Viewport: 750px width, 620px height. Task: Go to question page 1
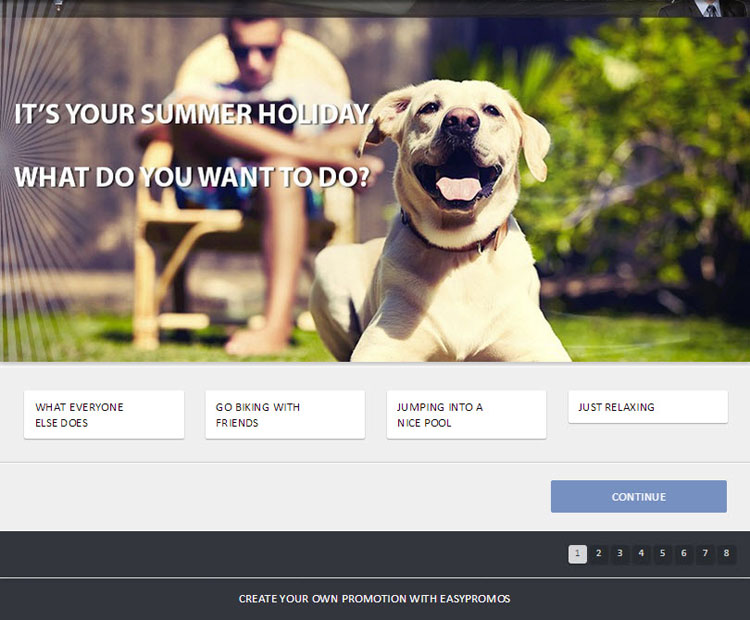pos(577,554)
